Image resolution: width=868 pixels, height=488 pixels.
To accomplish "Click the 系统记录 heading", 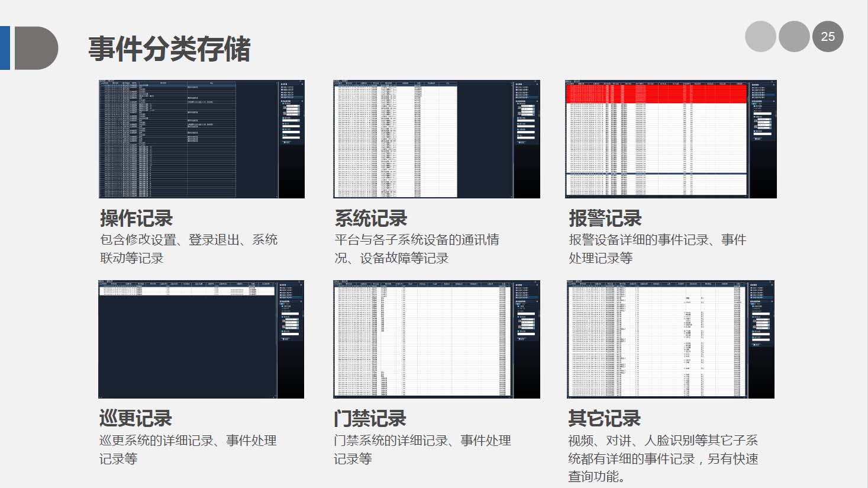I will [371, 219].
